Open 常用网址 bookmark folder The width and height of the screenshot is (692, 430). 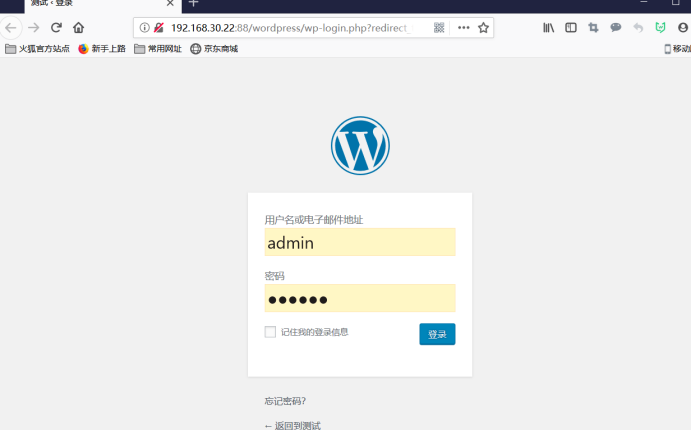(x=158, y=49)
